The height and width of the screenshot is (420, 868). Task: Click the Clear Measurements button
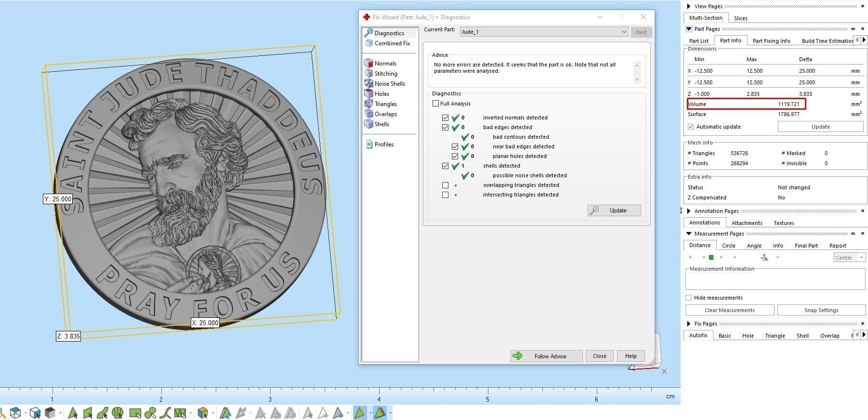point(730,310)
